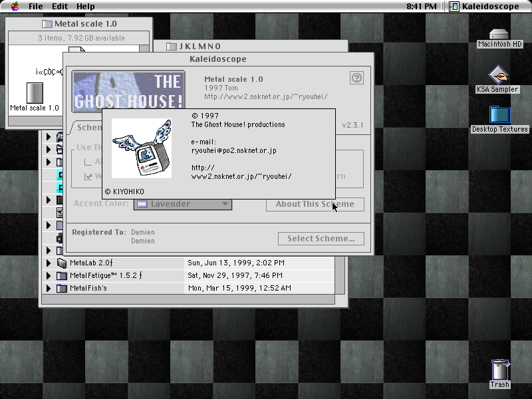This screenshot has width=532, height=399.
Task: Select the MetaLab 2.0f folder icon
Action: coord(61,263)
